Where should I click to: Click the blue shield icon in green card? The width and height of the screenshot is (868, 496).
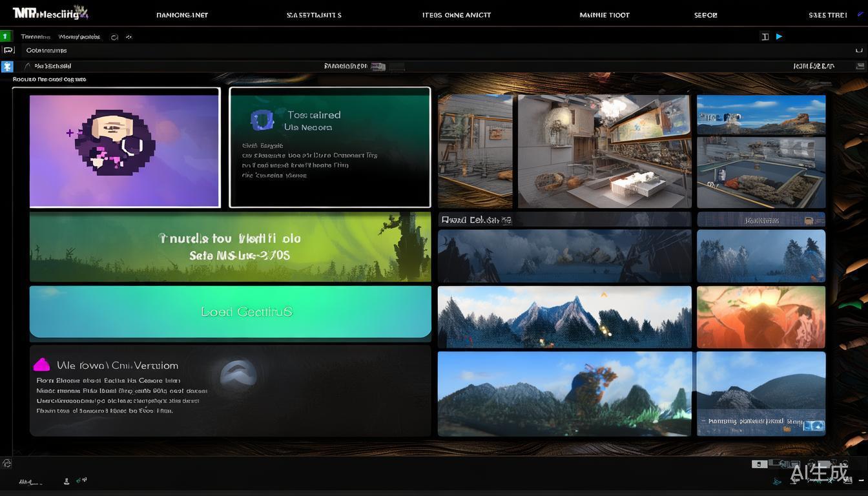click(262, 120)
